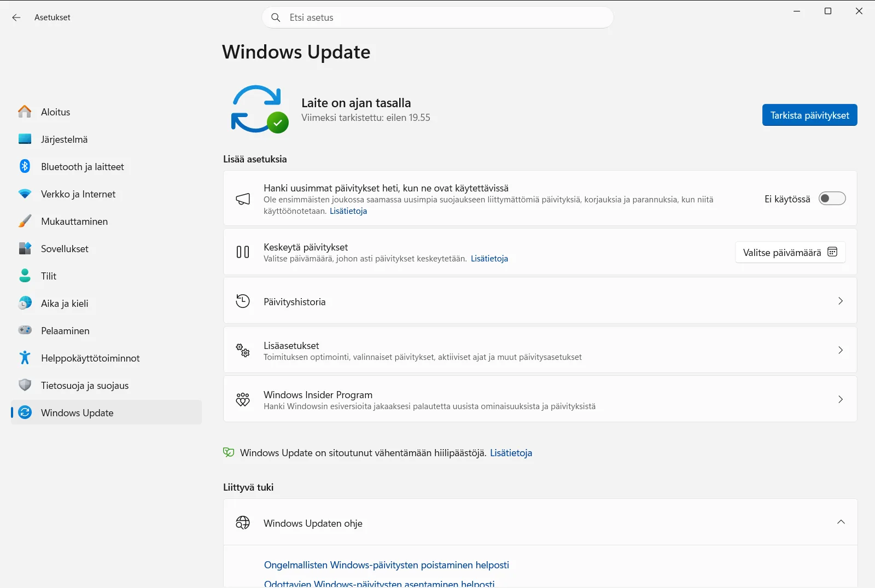This screenshot has width=875, height=588.
Task: Click the Pelaaminen gamepad icon
Action: tap(25, 330)
